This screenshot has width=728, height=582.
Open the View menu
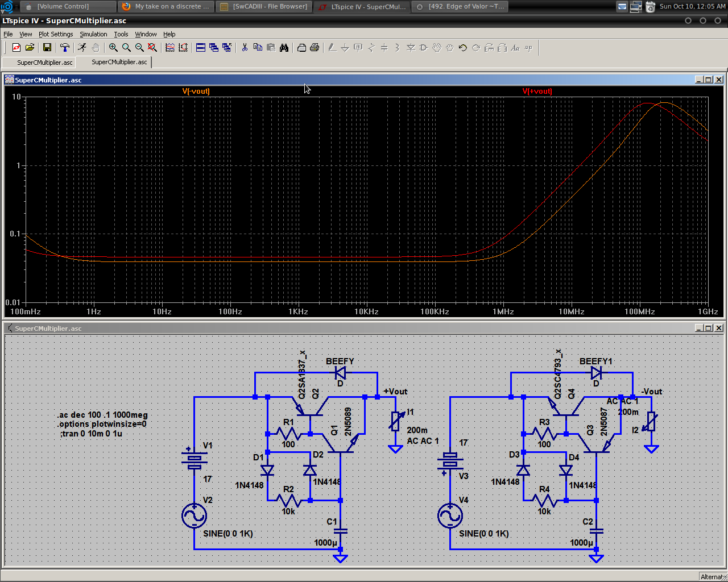pos(26,34)
